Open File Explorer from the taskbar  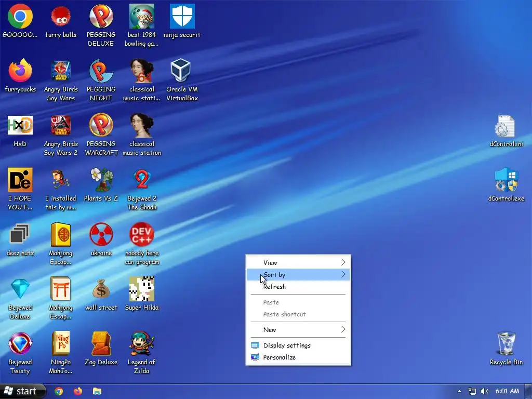(x=97, y=391)
